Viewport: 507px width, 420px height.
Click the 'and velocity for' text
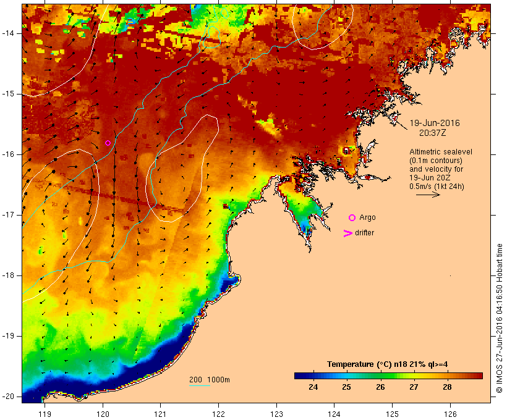[x=436, y=169]
